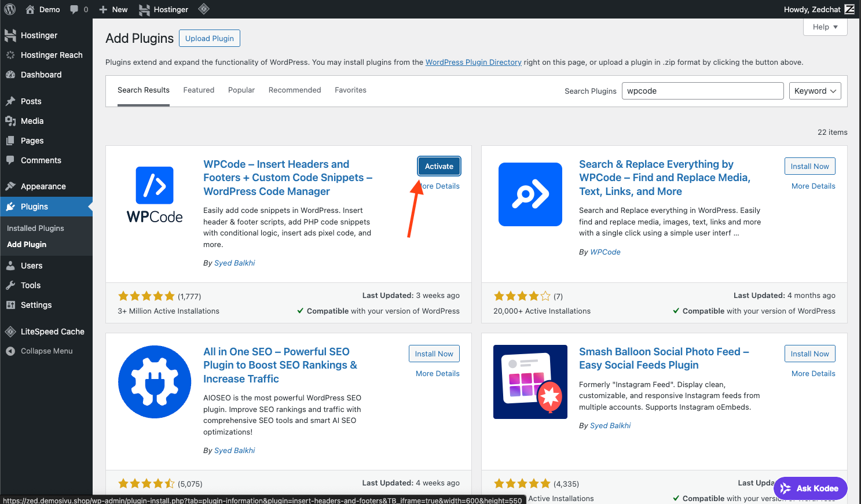This screenshot has width=861, height=504.
Task: Click the Search Plugins text field
Action: click(702, 91)
